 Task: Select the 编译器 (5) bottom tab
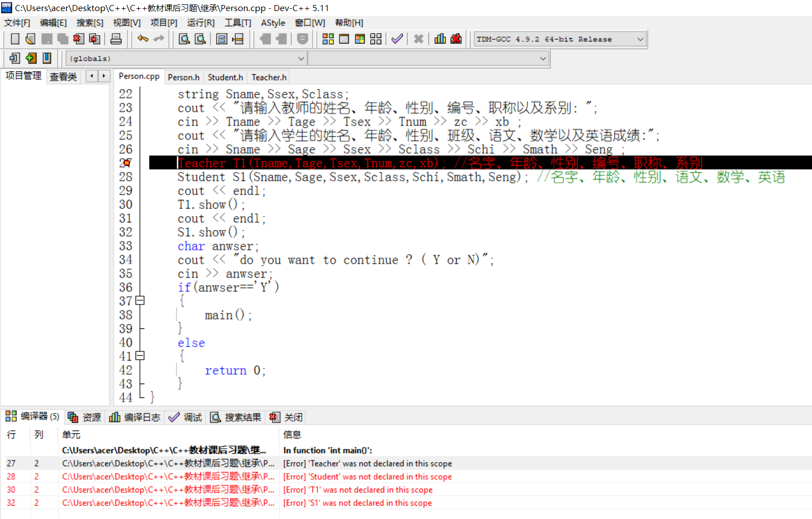[33, 416]
